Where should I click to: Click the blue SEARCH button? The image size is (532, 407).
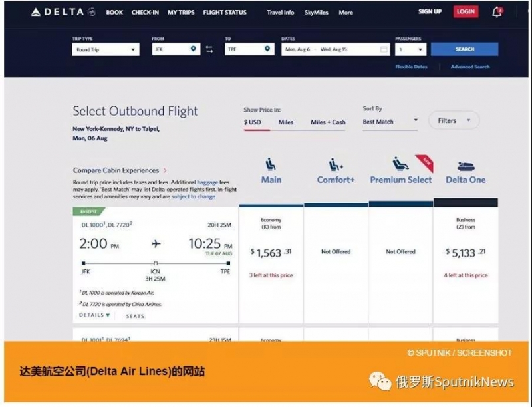coord(464,49)
